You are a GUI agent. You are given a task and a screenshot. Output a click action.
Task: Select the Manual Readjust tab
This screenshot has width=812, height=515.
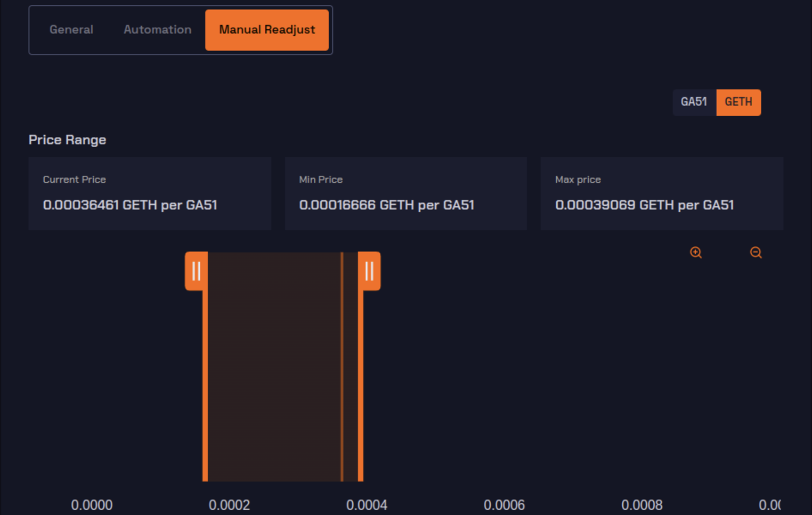click(x=267, y=30)
